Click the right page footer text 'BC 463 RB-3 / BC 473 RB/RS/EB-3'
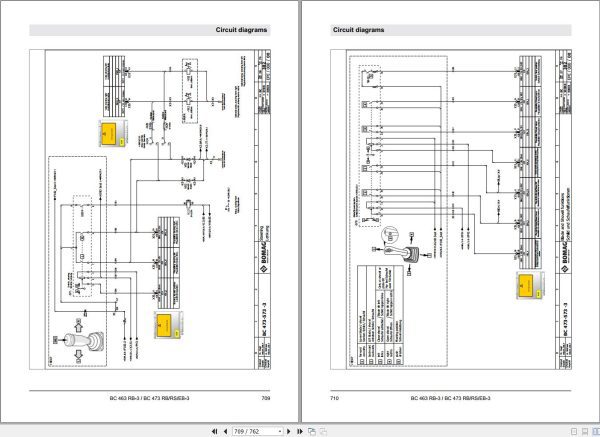 coord(450,398)
